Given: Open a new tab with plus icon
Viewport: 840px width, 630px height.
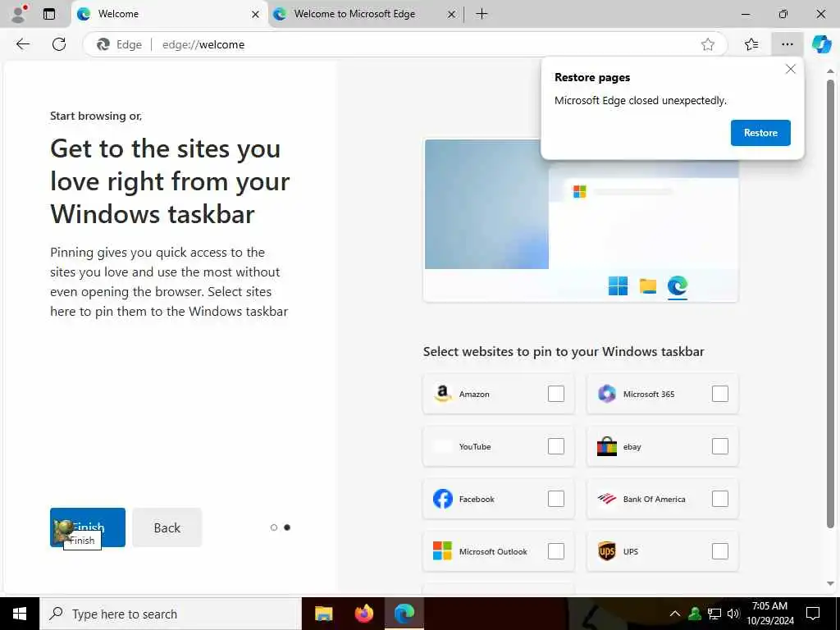Looking at the screenshot, I should point(482,14).
